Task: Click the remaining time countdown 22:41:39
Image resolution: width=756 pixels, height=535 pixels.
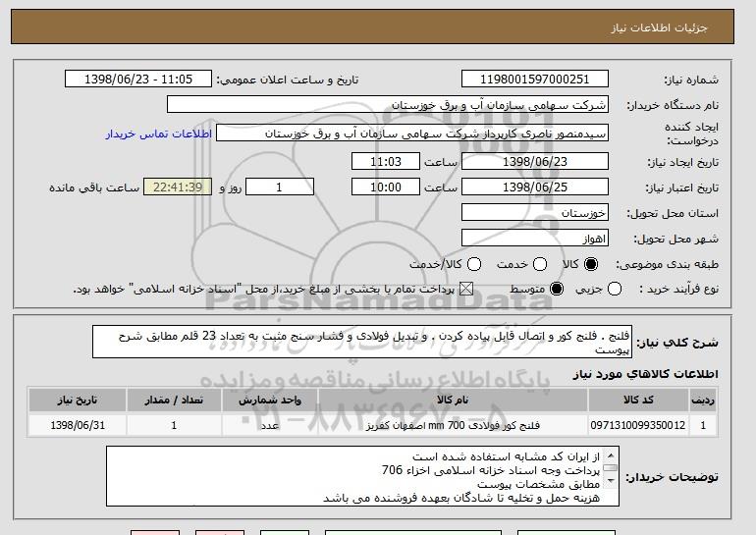Action: click(x=178, y=187)
